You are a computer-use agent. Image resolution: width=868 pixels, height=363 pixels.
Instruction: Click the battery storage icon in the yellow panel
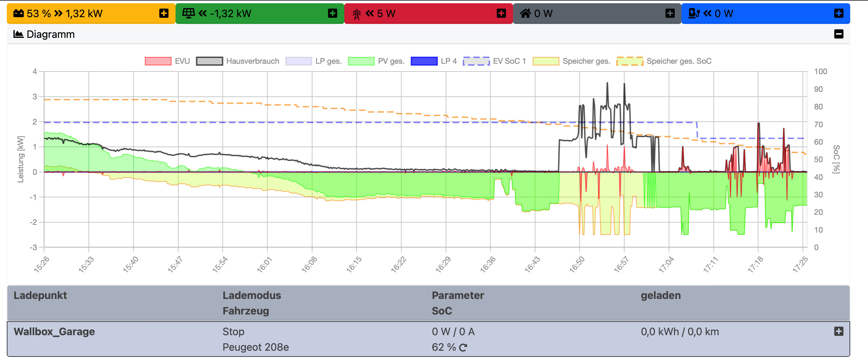click(x=18, y=14)
